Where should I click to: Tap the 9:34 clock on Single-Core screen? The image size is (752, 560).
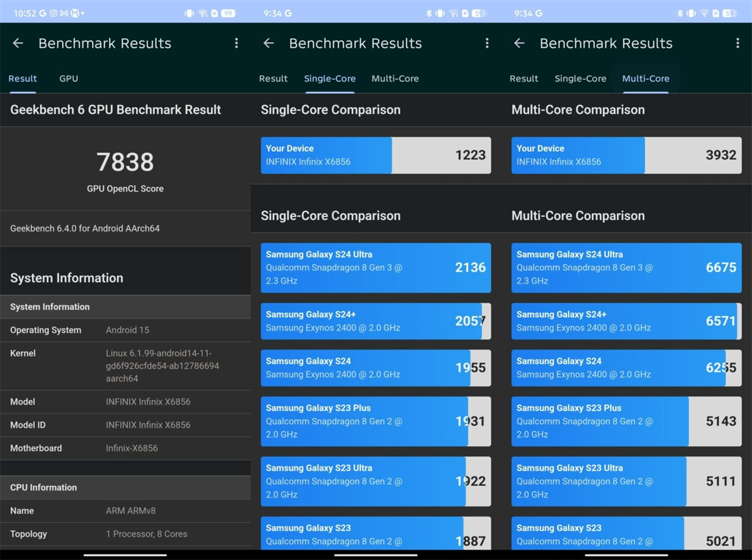[x=272, y=13]
